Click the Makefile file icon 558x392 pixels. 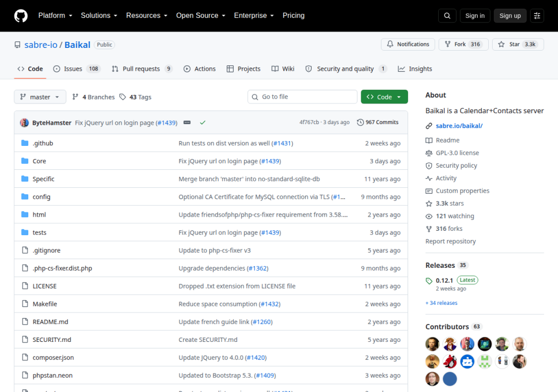(25, 303)
